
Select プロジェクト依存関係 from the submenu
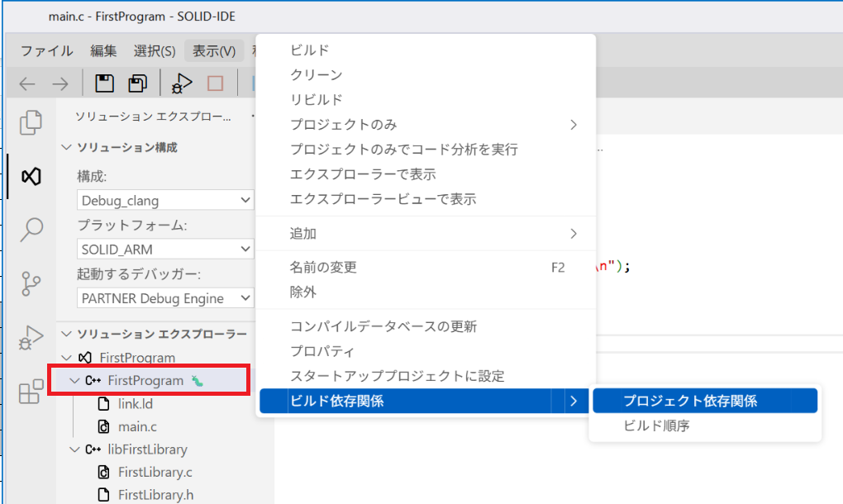click(x=705, y=400)
